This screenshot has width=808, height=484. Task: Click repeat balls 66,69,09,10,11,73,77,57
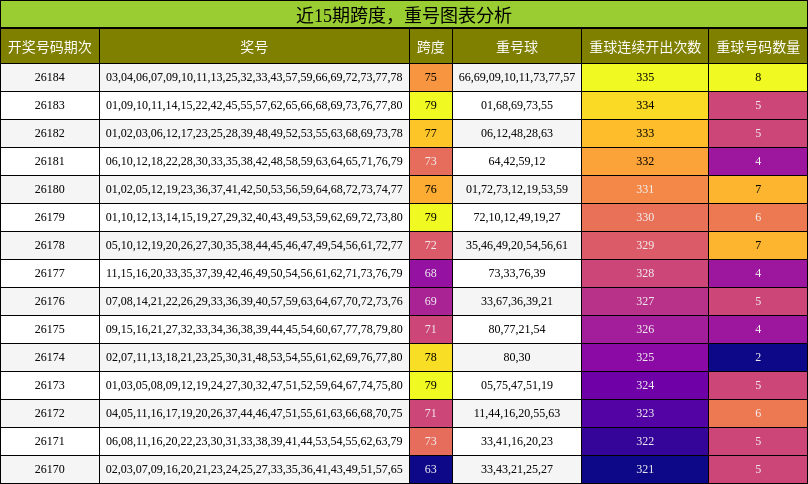517,77
